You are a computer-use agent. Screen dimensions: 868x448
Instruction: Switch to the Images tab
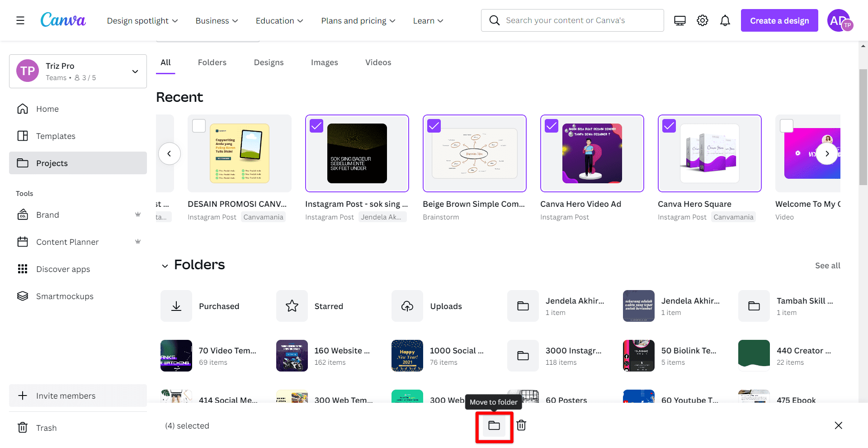[x=324, y=62]
